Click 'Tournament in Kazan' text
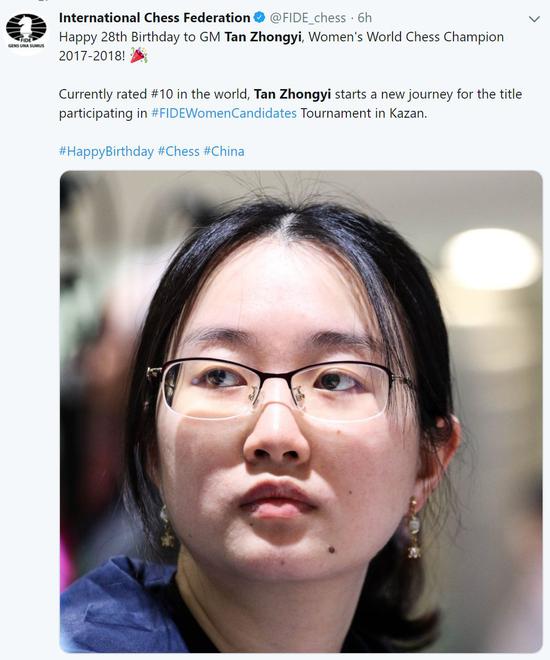The width and height of the screenshot is (550, 660). point(364,113)
